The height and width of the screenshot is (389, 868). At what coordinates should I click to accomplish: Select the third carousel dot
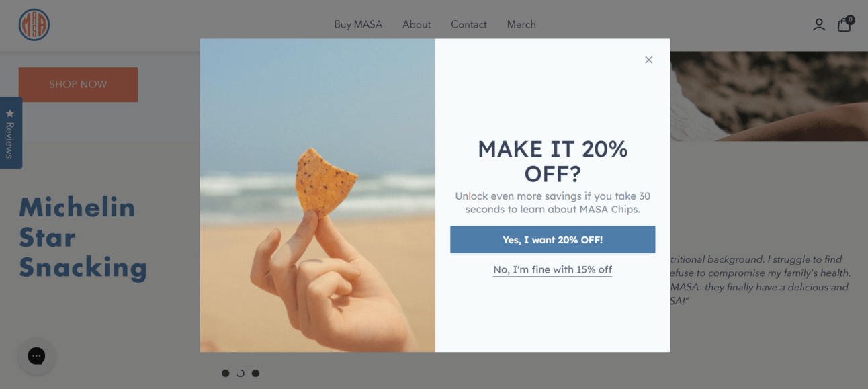(x=255, y=373)
